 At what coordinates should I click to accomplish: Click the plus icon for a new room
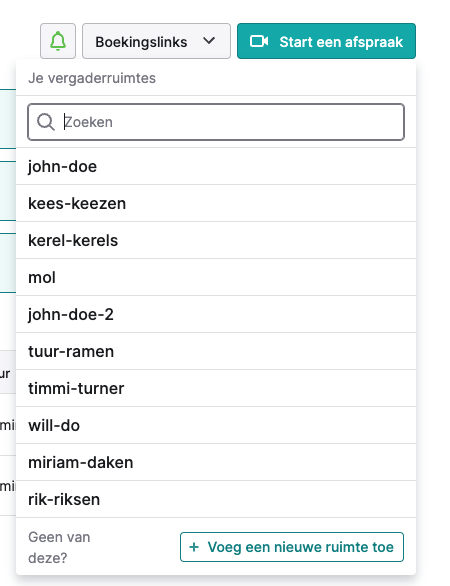tap(194, 547)
